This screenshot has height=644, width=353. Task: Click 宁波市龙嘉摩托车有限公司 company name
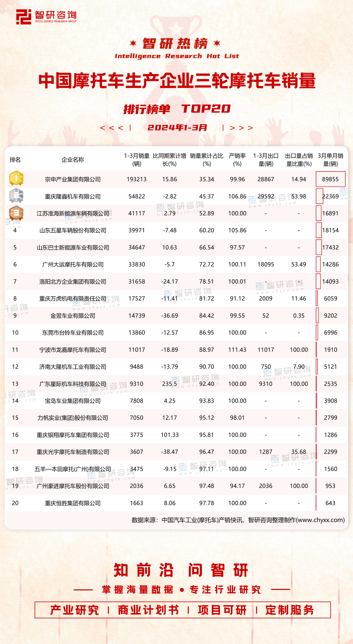tap(73, 350)
